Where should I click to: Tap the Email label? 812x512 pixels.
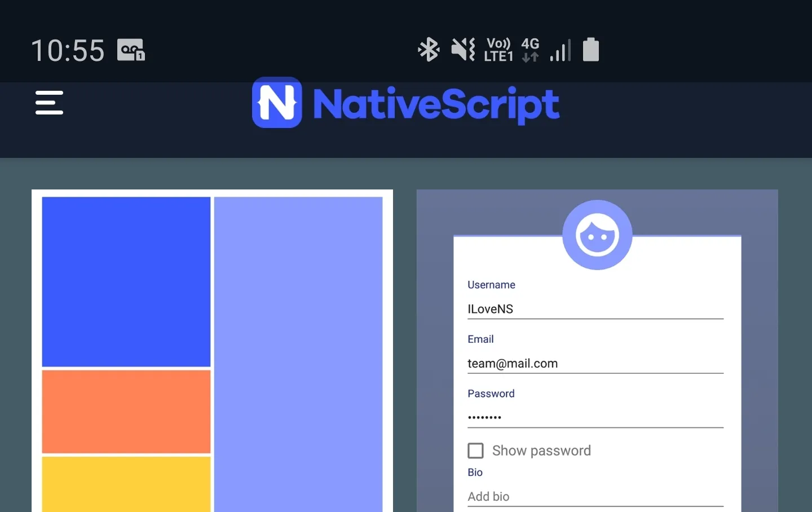[480, 339]
